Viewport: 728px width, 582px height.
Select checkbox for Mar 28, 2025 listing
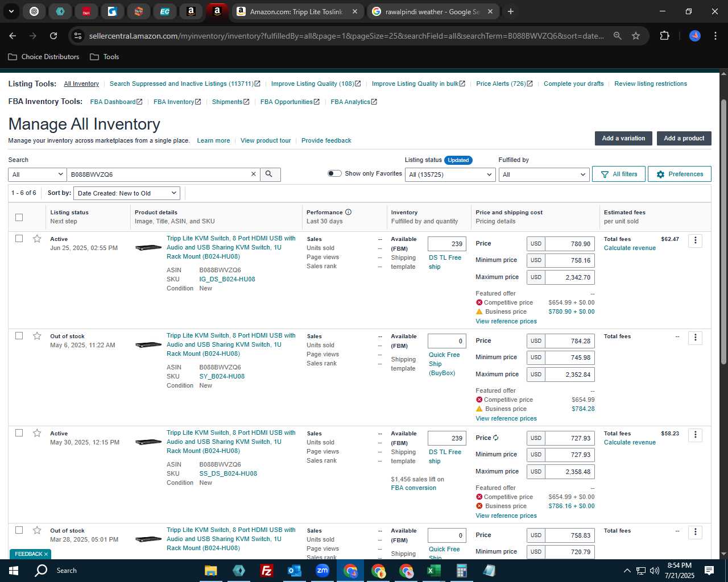(x=19, y=530)
